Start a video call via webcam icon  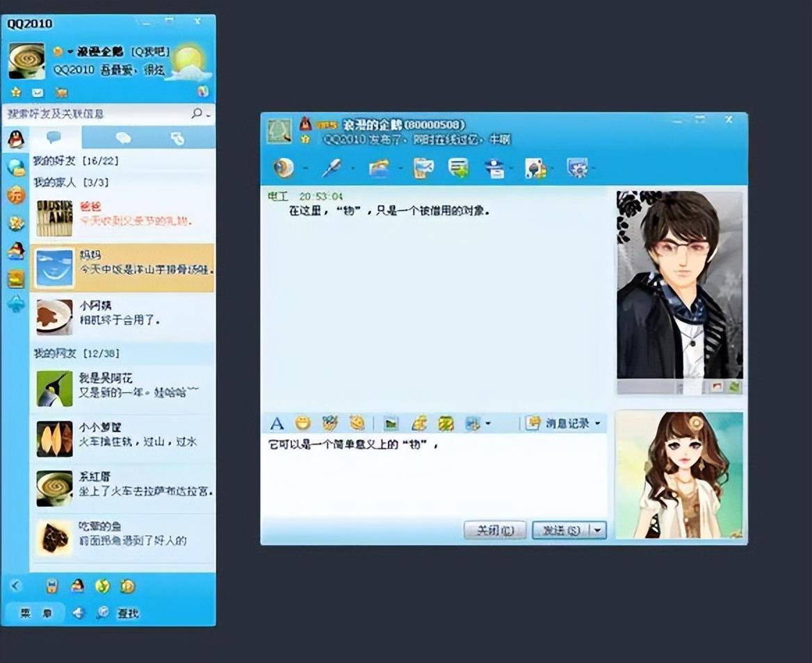point(283,168)
